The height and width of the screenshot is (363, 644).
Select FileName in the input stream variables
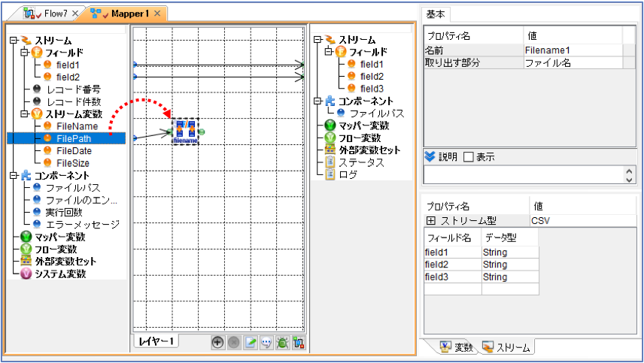[x=77, y=126]
